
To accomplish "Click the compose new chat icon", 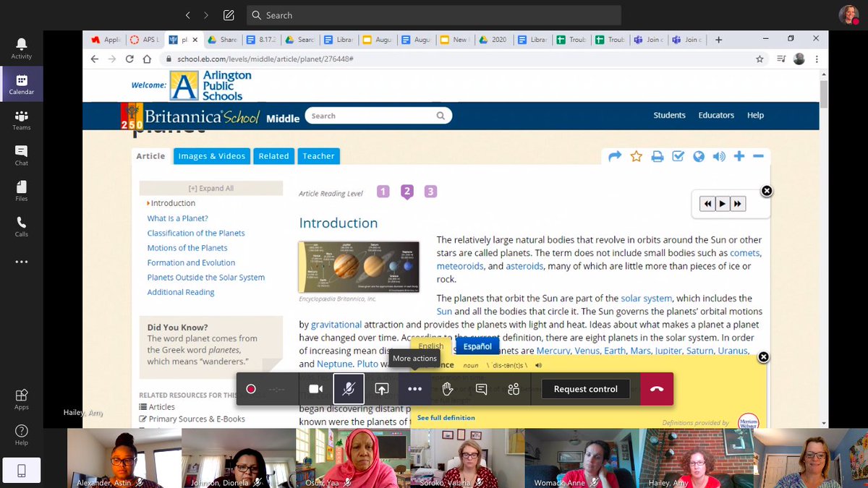I will point(229,15).
